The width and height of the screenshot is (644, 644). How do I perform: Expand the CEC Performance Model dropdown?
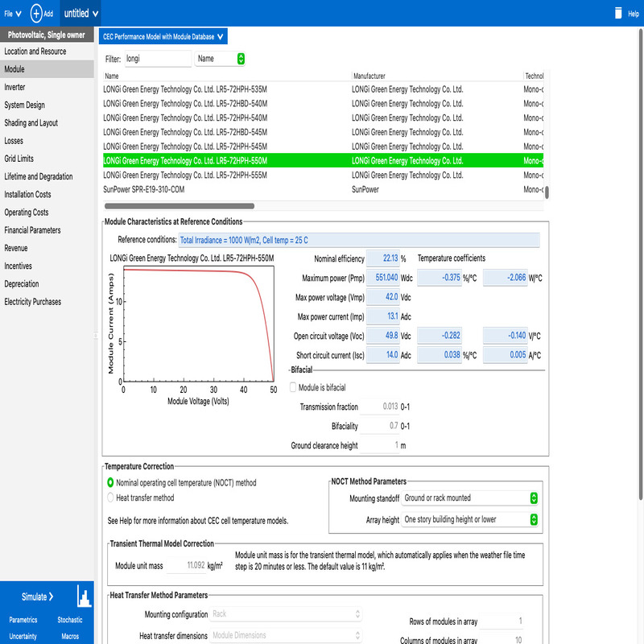(163, 36)
